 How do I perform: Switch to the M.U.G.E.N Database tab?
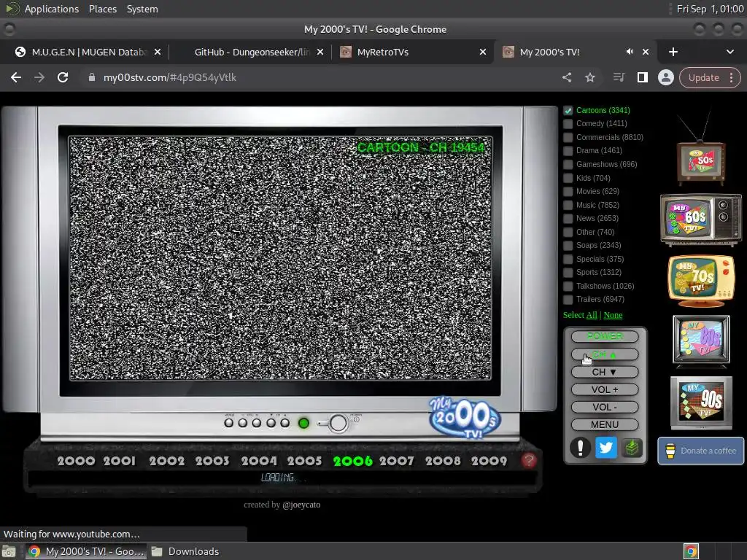(x=88, y=52)
